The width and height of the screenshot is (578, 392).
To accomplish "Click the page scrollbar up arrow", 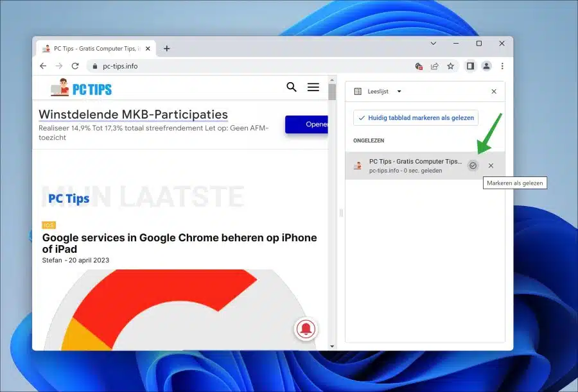I will [332, 80].
